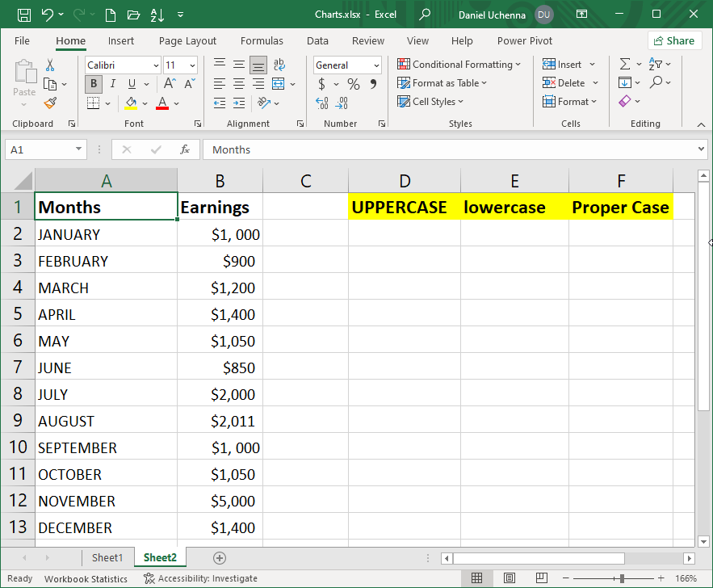The height and width of the screenshot is (588, 713).
Task: Open the Number Format General dropdown
Action: pyautogui.click(x=347, y=65)
